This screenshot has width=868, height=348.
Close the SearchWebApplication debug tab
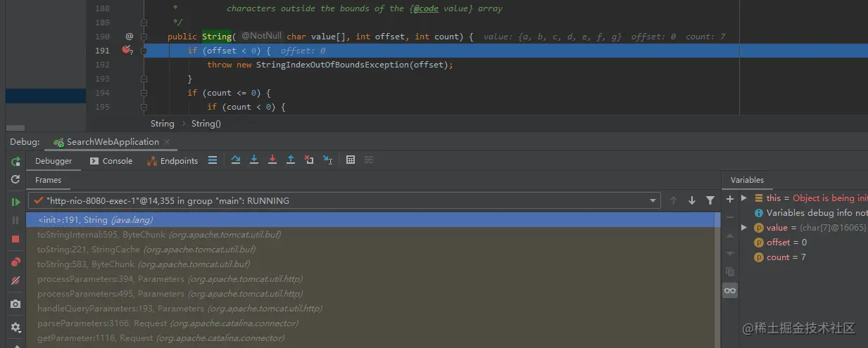coord(168,142)
